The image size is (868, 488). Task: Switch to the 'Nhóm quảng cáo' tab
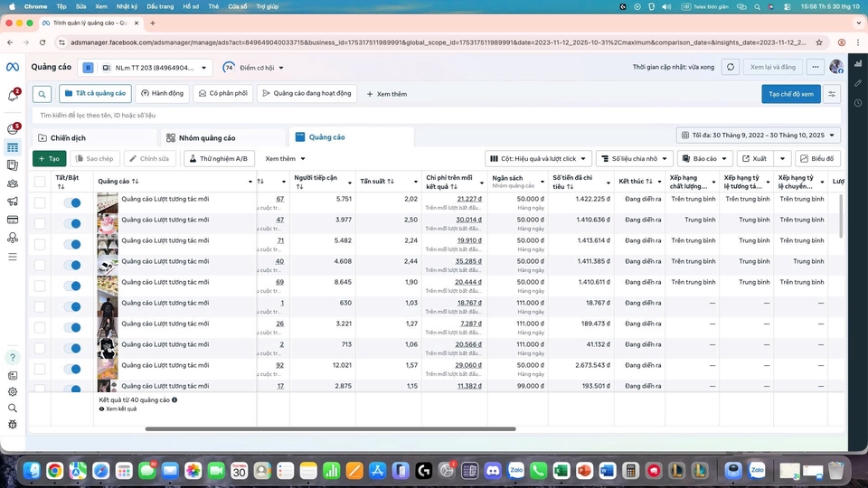click(201, 137)
